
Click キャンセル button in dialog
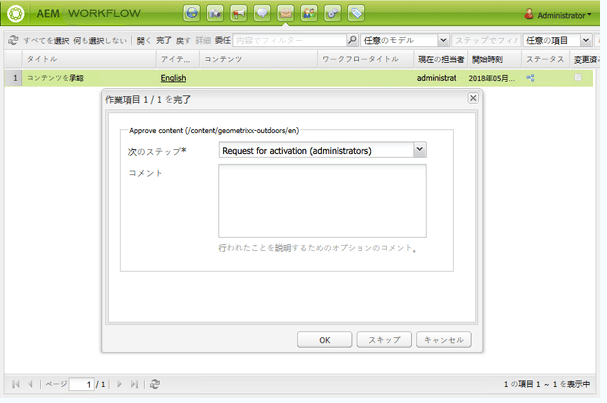tap(444, 340)
